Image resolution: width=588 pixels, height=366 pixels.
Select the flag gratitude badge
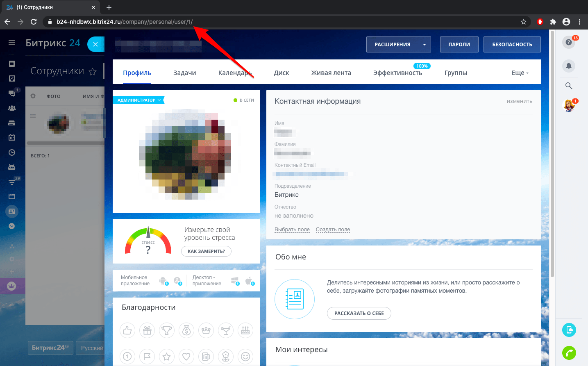[x=147, y=356]
